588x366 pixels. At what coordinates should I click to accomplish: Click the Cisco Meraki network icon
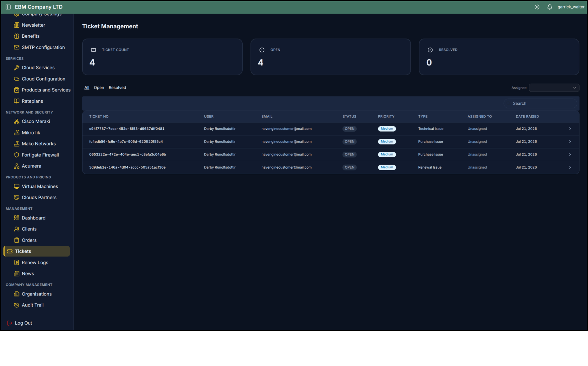pyautogui.click(x=17, y=122)
